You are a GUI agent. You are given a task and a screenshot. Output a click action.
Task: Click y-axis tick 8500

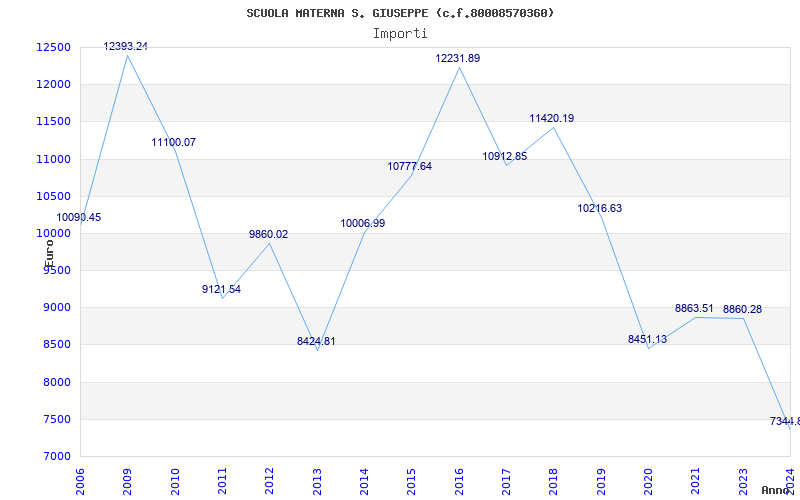(56, 345)
